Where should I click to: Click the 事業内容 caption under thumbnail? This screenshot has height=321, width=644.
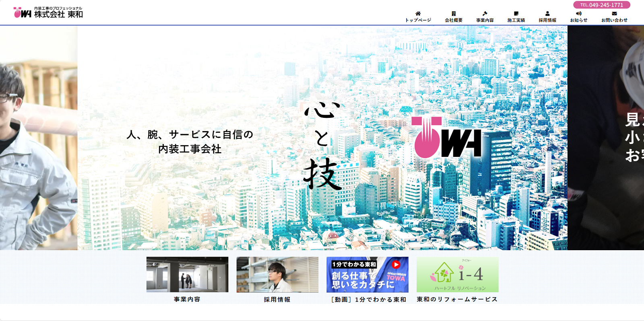pyautogui.click(x=187, y=299)
